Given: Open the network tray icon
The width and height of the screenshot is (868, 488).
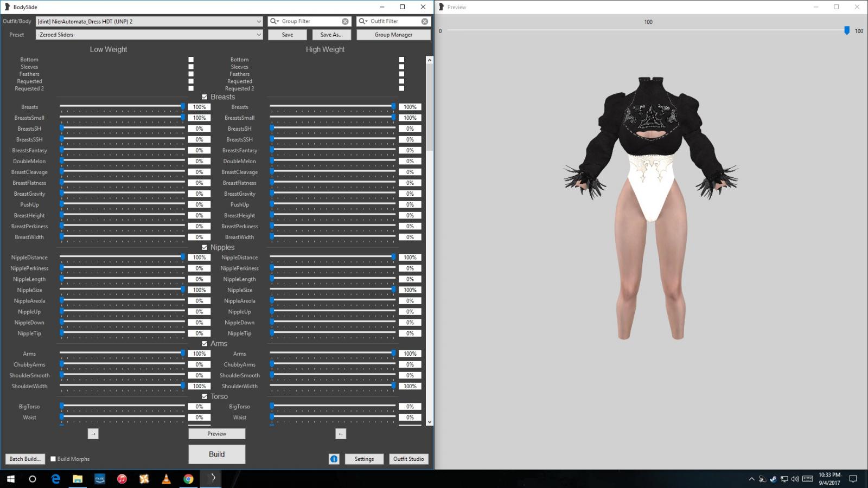Looking at the screenshot, I should coord(784,479).
